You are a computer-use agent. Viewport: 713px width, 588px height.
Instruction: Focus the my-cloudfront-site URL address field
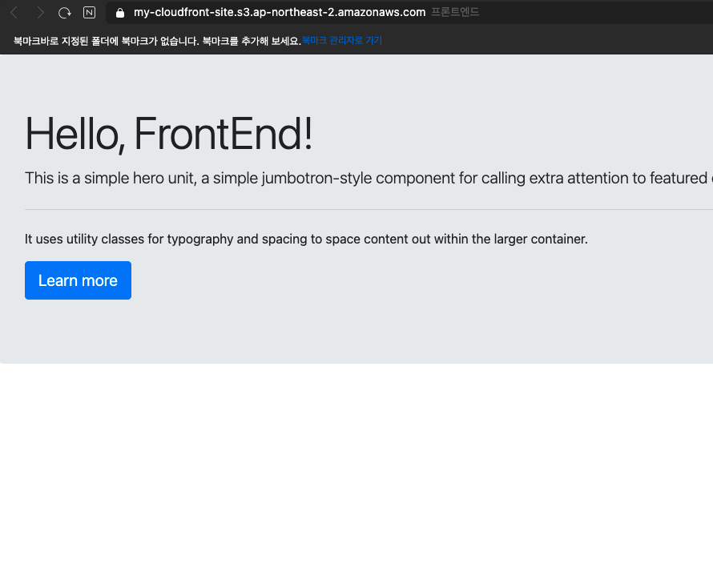coord(409,12)
